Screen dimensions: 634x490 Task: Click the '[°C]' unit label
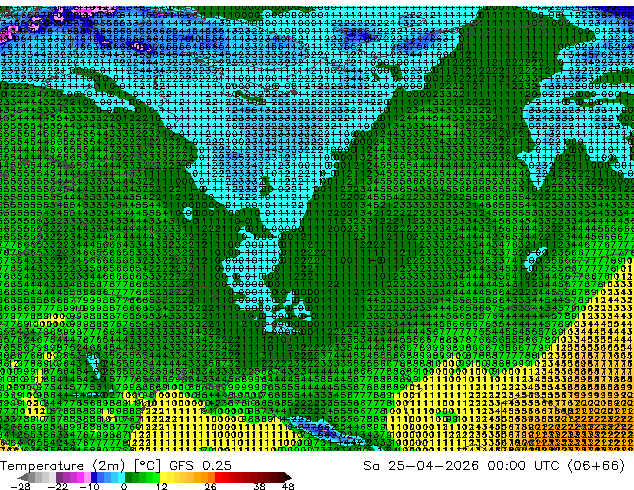click(x=147, y=466)
